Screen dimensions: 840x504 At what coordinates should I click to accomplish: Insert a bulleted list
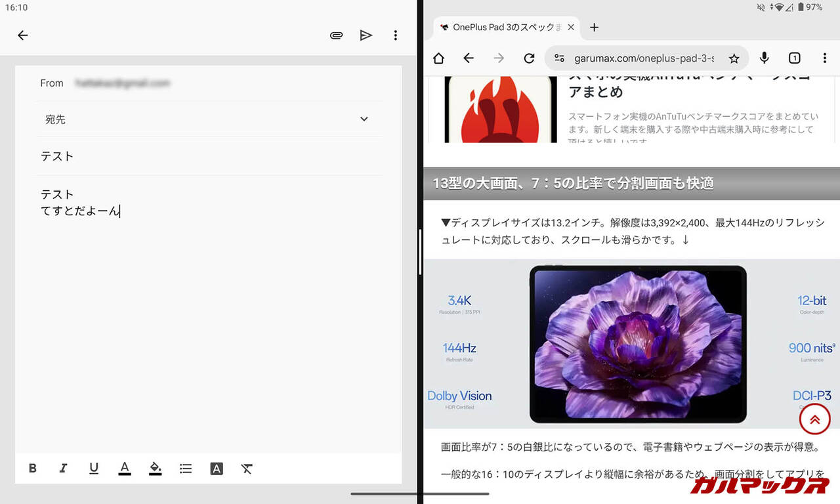pos(186,469)
